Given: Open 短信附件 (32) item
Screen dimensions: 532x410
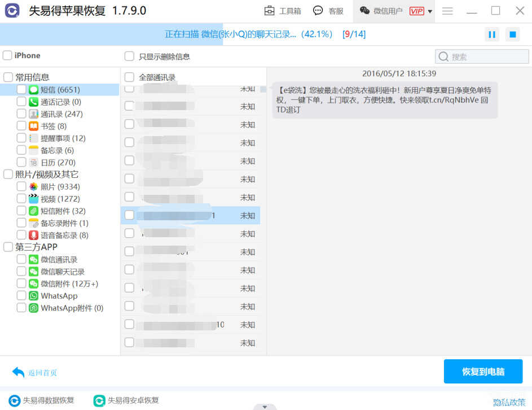Looking at the screenshot, I should pyautogui.click(x=63, y=211).
